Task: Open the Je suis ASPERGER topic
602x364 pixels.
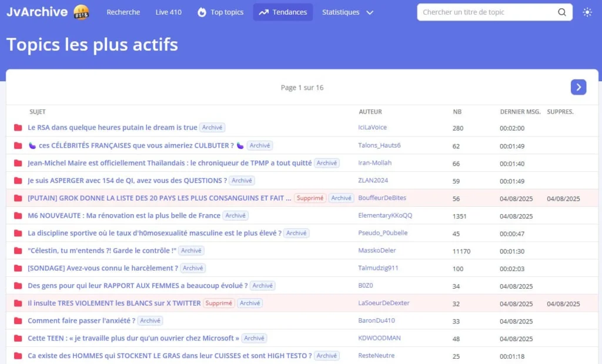Action: click(127, 181)
